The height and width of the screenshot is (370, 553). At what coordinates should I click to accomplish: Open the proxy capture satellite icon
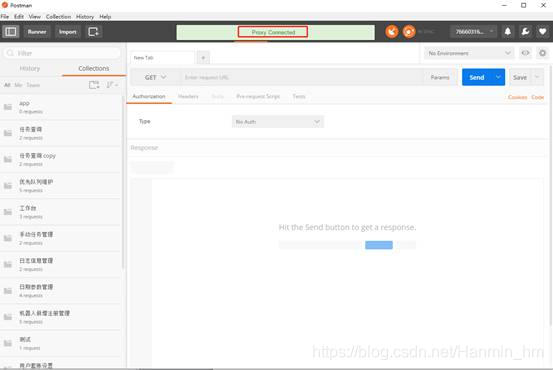point(392,32)
